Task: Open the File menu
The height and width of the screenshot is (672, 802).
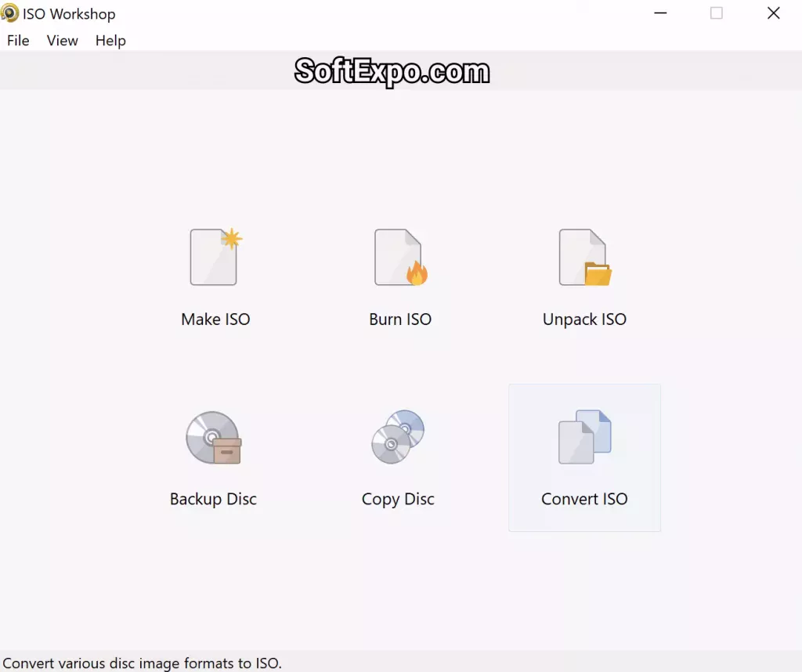Action: point(18,41)
